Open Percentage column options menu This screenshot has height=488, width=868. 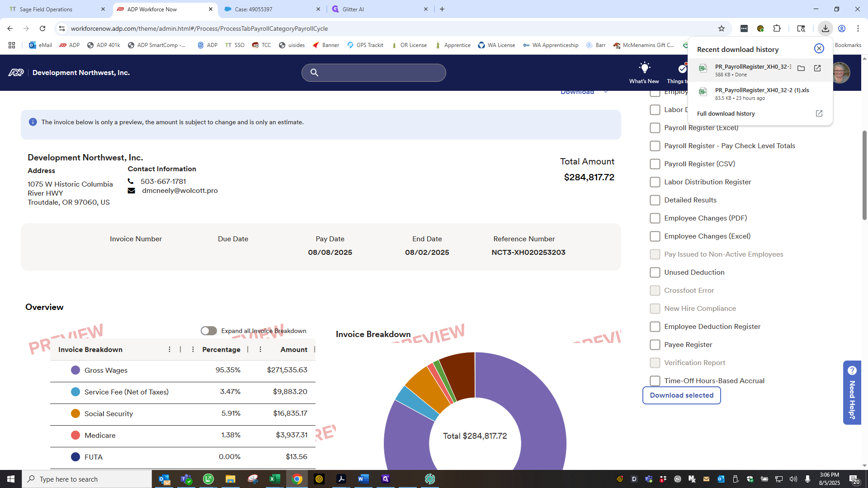point(193,349)
